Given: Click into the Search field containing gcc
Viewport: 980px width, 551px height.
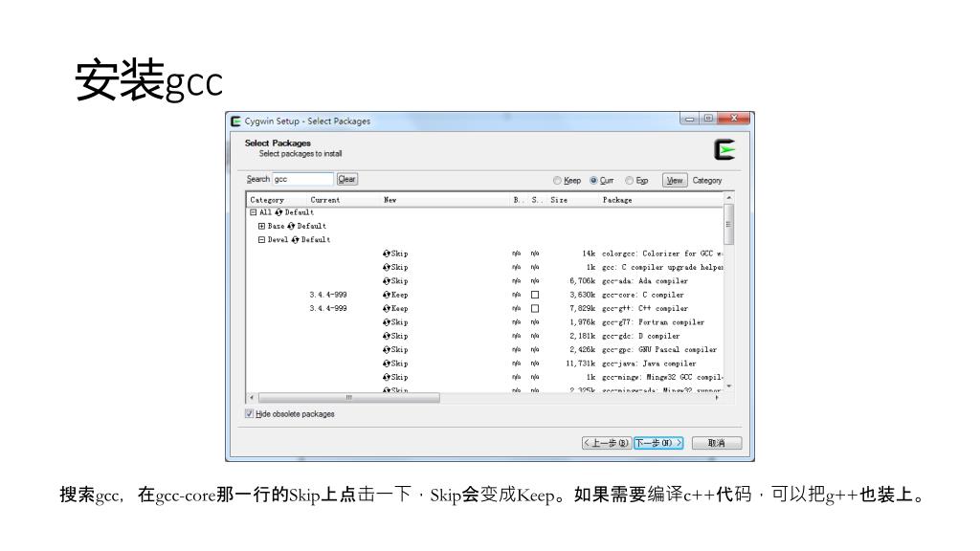Looking at the screenshot, I should 302,179.
